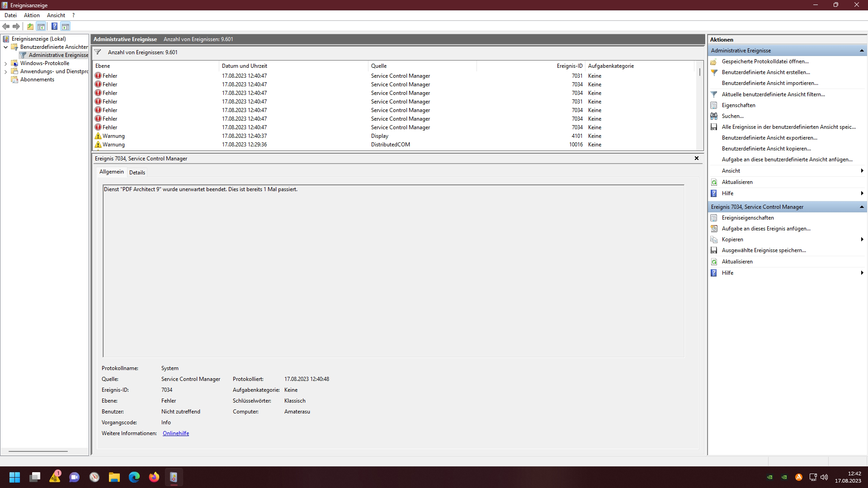This screenshot has height=488, width=868.
Task: Switch to the Details tab
Action: point(137,173)
